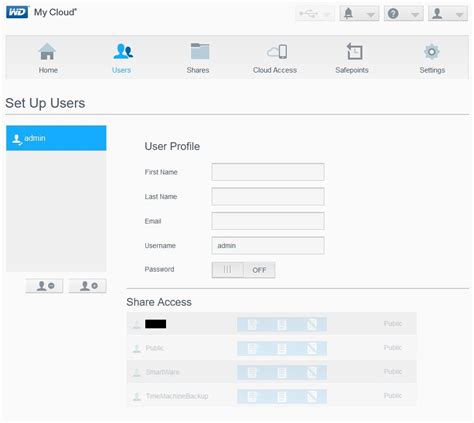Select the admin user in the list

click(56, 138)
